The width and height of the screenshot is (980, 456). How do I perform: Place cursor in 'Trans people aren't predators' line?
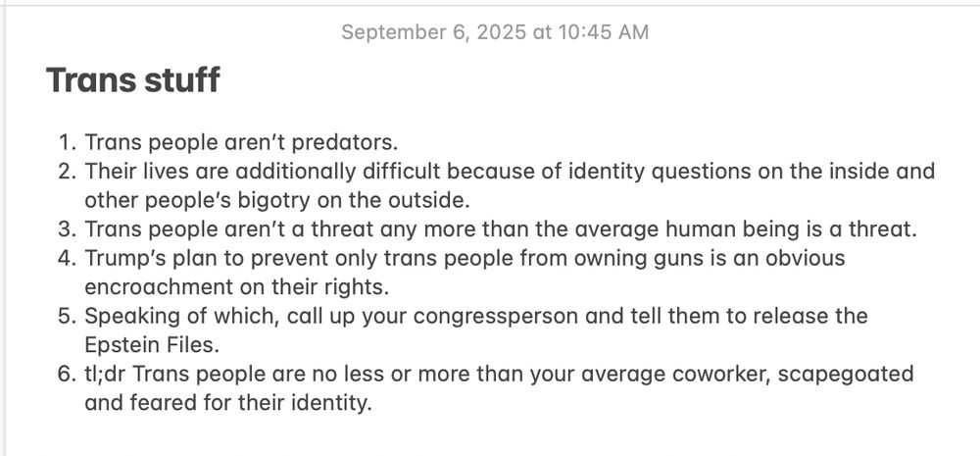pyautogui.click(x=241, y=142)
